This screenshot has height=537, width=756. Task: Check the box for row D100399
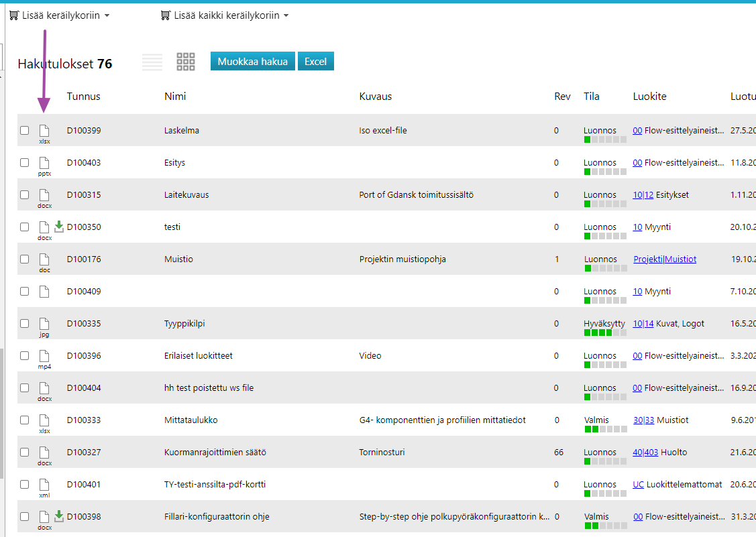[x=25, y=131]
